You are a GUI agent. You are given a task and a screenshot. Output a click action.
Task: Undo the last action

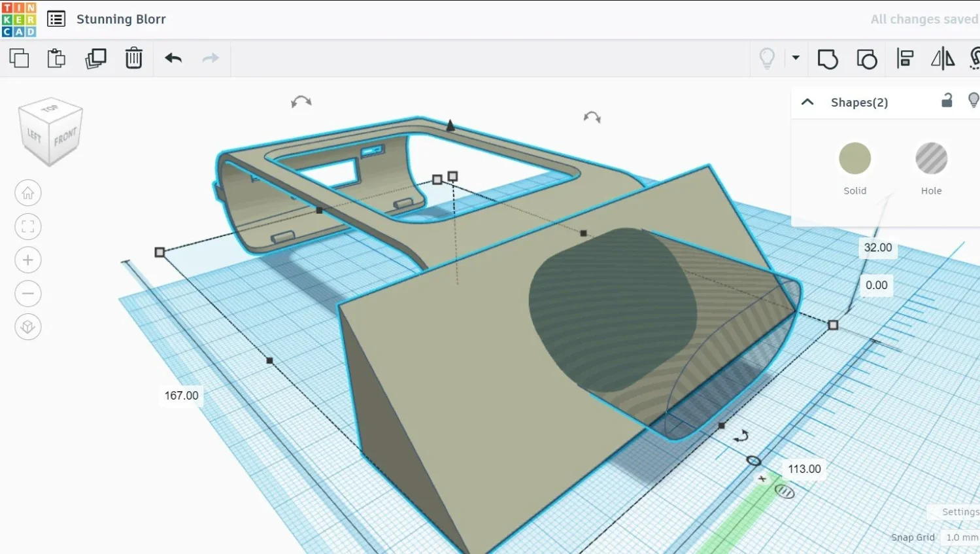173,58
